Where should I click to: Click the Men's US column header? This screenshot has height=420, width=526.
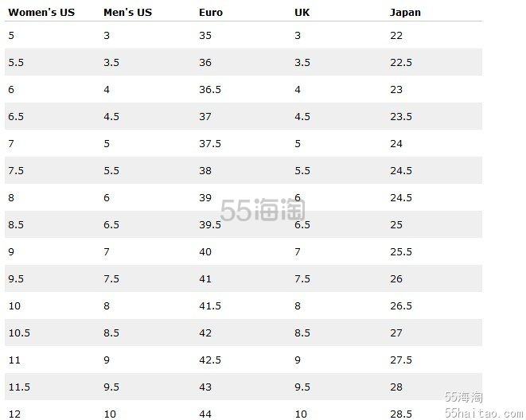[x=127, y=13]
